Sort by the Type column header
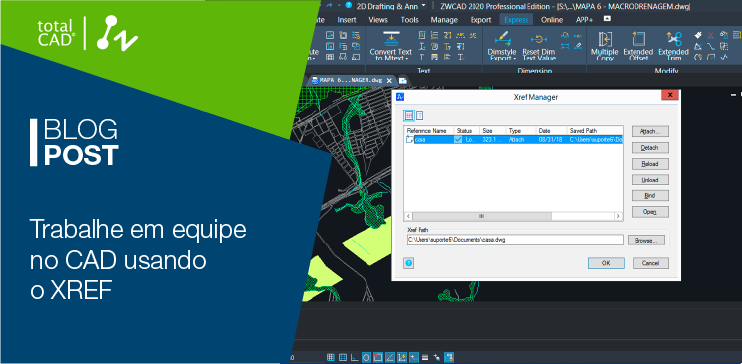742x364 pixels. [521, 131]
